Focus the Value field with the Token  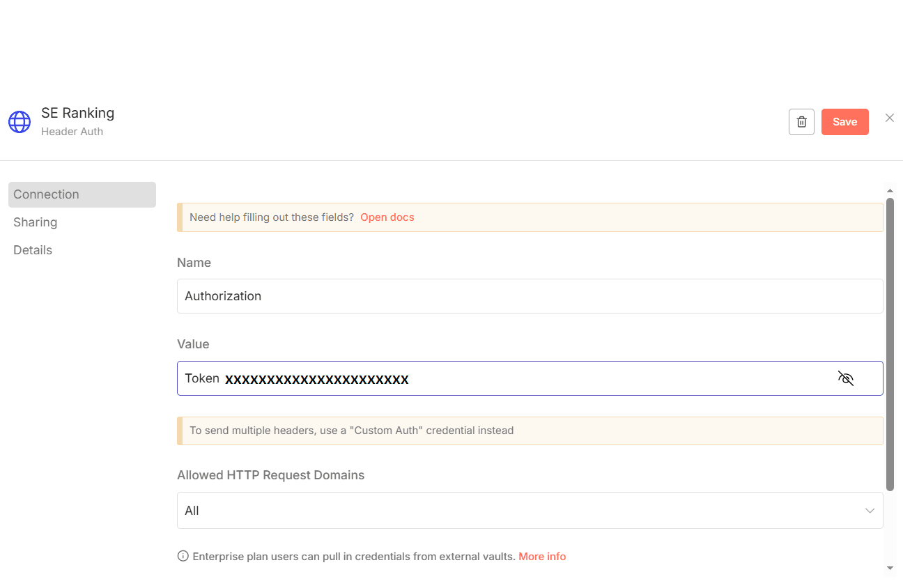502,378
